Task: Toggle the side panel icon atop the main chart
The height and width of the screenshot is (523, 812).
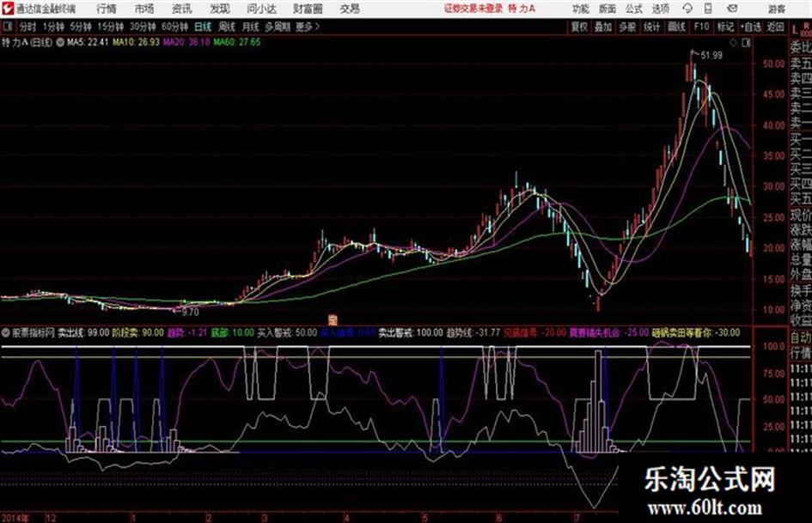Action: click(746, 43)
